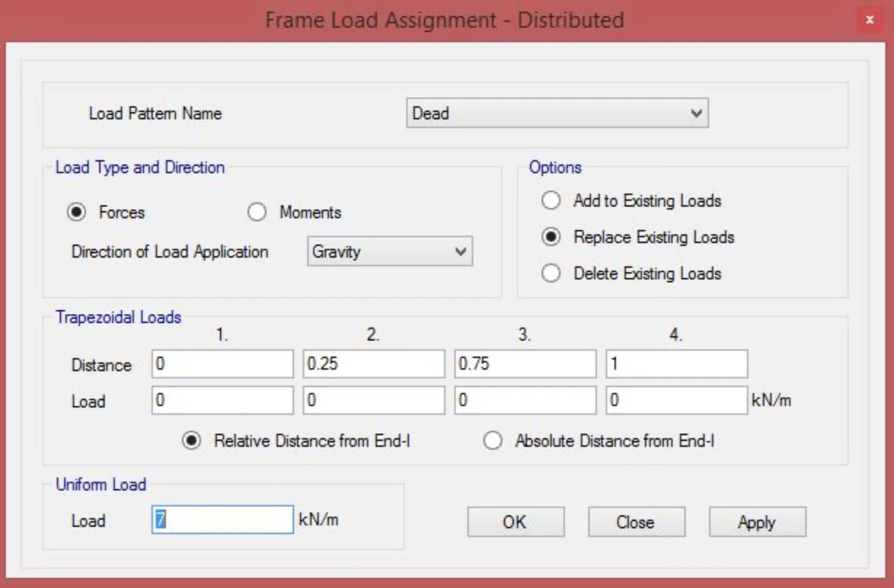
Task: Click the Distance 4 input field
Action: pyautogui.click(x=676, y=363)
